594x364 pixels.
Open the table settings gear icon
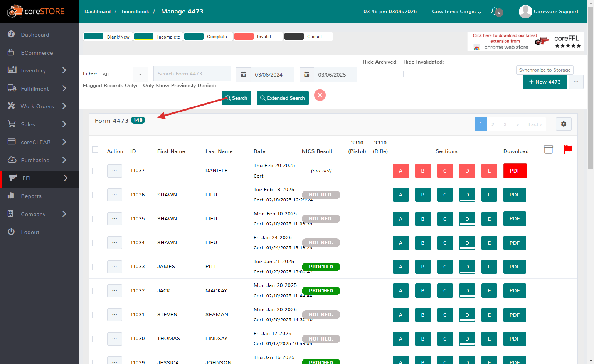click(564, 124)
